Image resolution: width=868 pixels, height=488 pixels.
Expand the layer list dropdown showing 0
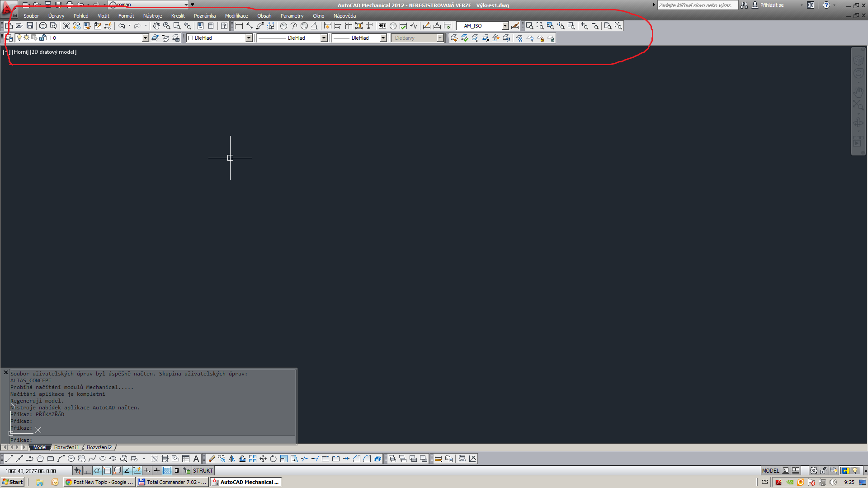coord(145,38)
